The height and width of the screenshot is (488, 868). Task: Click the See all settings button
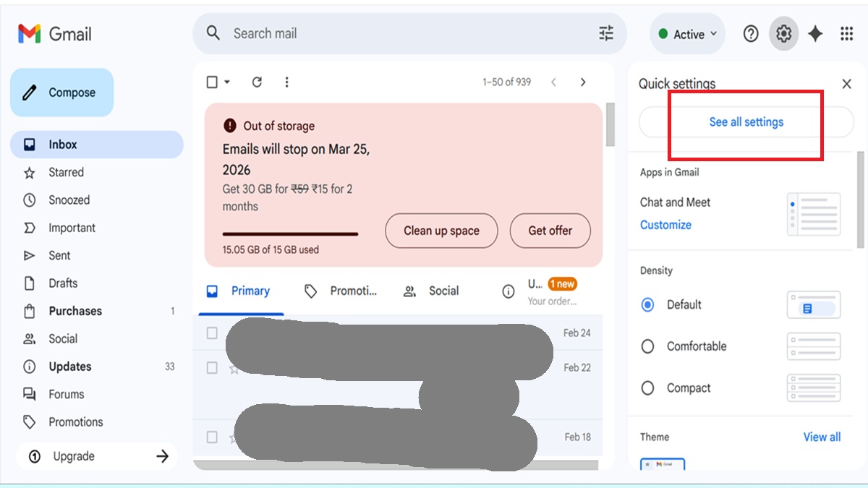(x=746, y=122)
